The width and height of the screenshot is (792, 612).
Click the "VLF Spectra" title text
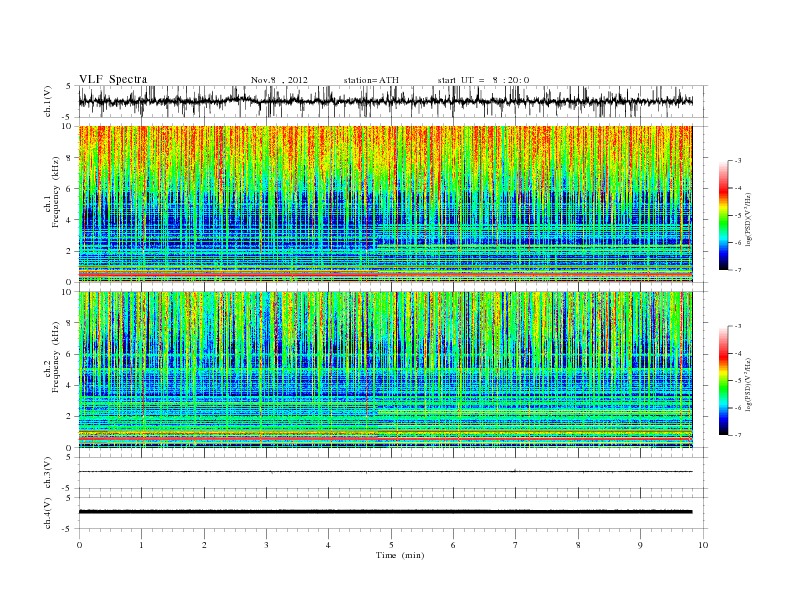click(113, 79)
